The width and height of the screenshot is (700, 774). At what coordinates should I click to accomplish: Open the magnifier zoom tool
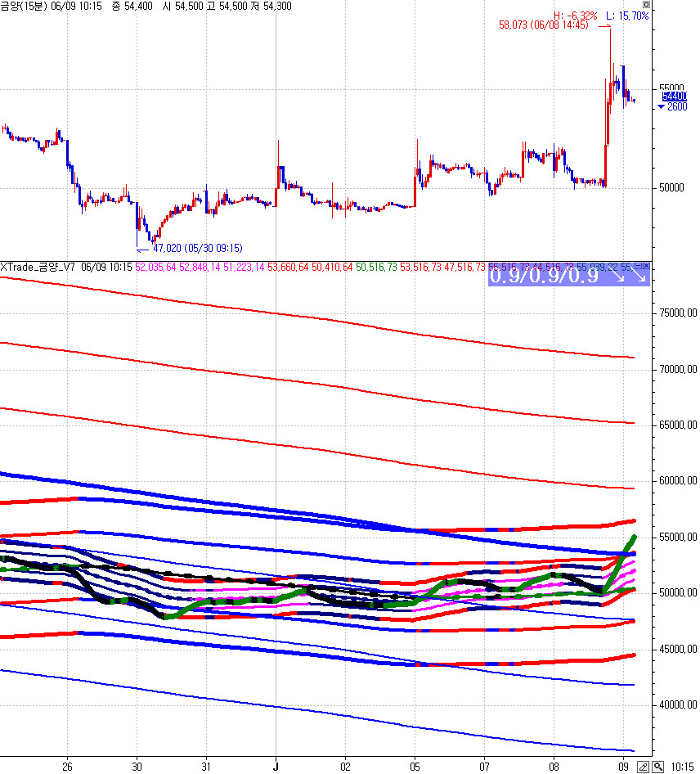657,767
